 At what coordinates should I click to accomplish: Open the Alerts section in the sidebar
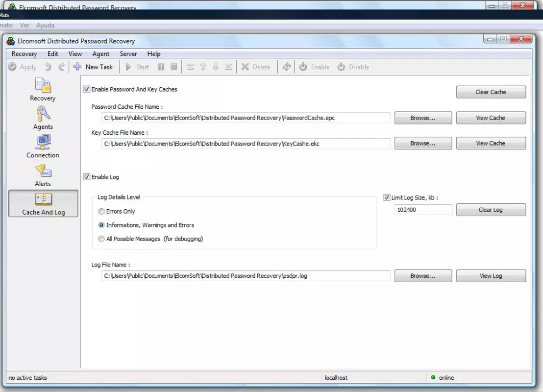pos(43,175)
